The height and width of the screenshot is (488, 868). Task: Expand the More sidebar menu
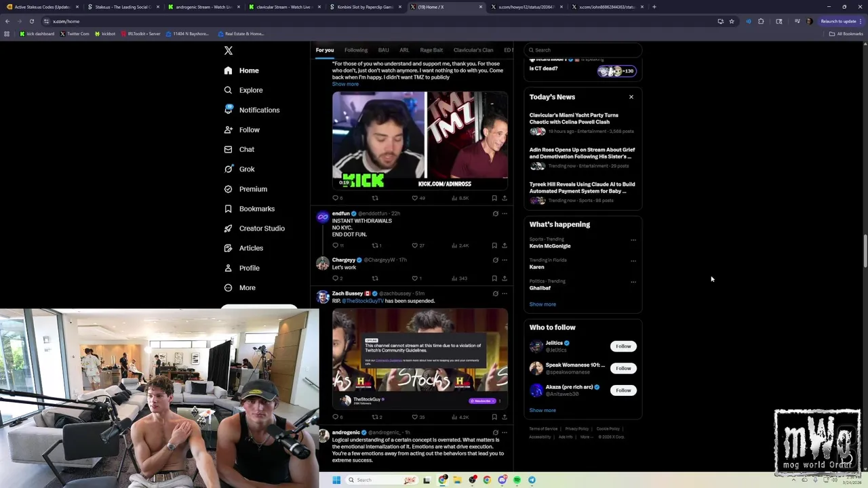click(x=240, y=287)
